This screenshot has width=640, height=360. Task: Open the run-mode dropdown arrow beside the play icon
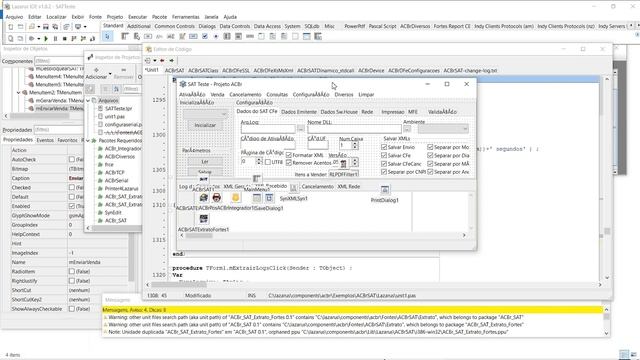coord(38,38)
